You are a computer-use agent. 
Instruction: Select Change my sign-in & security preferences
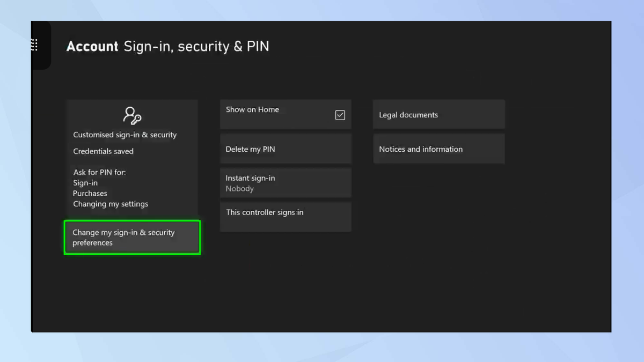(132, 238)
